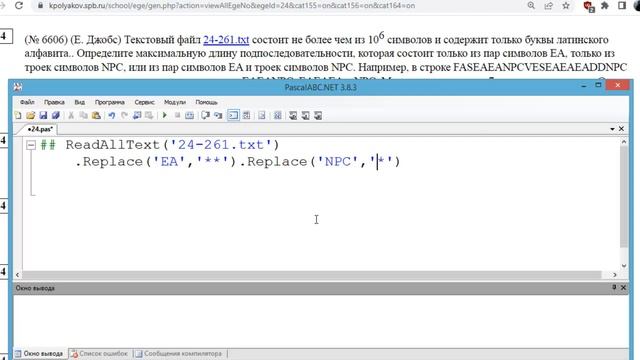Open the Файл menu
Viewport: 640px width, 360px height.
(27, 102)
